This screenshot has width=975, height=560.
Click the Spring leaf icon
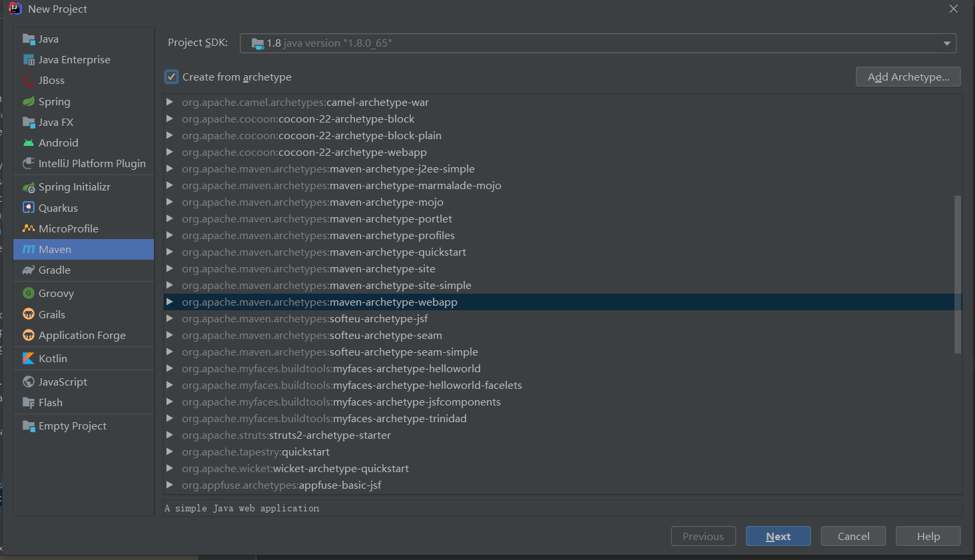click(x=29, y=102)
